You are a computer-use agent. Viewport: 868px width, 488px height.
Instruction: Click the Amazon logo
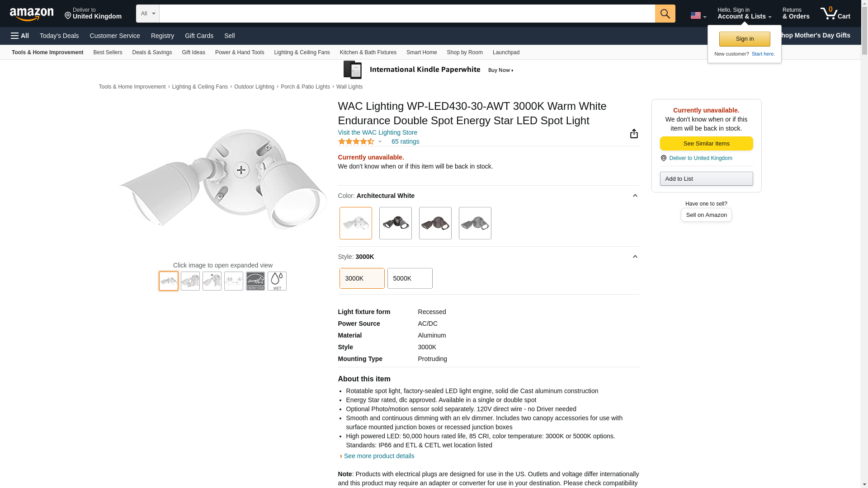[x=32, y=14]
